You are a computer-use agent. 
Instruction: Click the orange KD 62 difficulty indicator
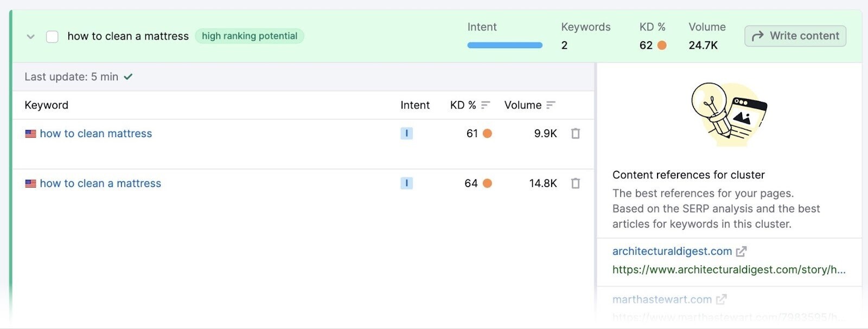click(x=662, y=46)
